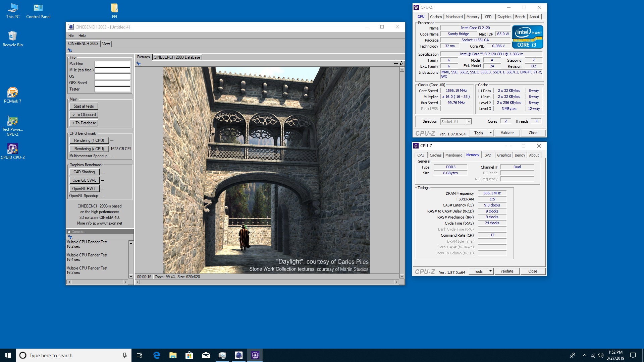The width and height of the screenshot is (644, 362).
Task: Launch CPUID CPU-Z desktop shortcut
Action: pos(13,151)
